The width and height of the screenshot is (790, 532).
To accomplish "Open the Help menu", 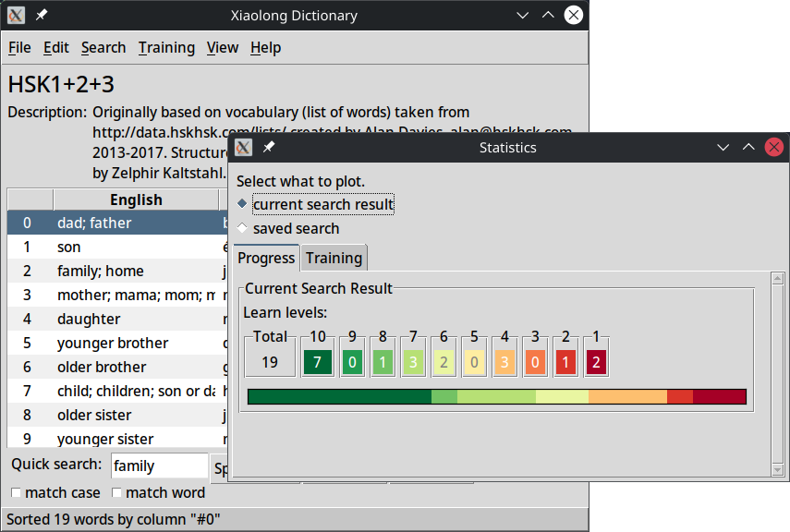I will [265, 48].
